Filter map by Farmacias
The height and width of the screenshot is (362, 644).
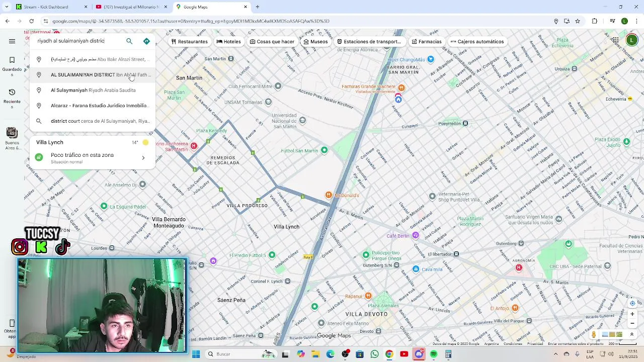coord(426,42)
